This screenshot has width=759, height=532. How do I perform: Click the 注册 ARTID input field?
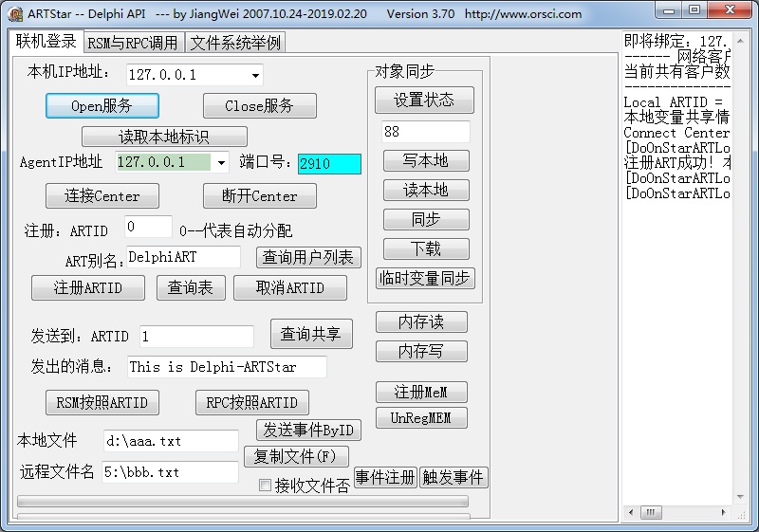(148, 227)
